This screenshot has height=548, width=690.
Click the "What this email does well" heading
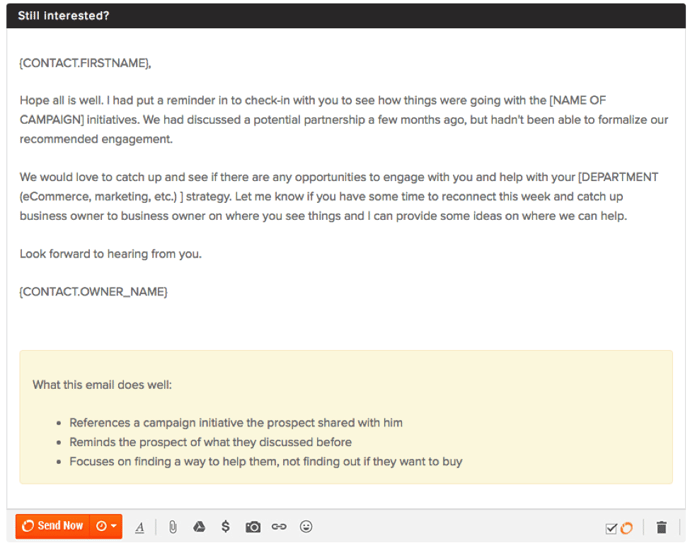click(x=102, y=384)
